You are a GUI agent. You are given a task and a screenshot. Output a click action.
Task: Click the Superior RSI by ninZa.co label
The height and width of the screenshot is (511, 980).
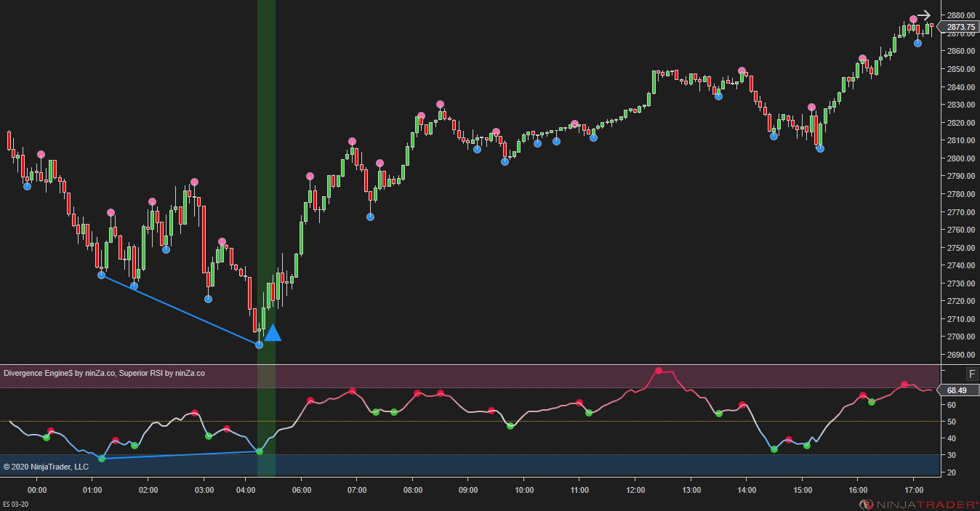click(163, 372)
